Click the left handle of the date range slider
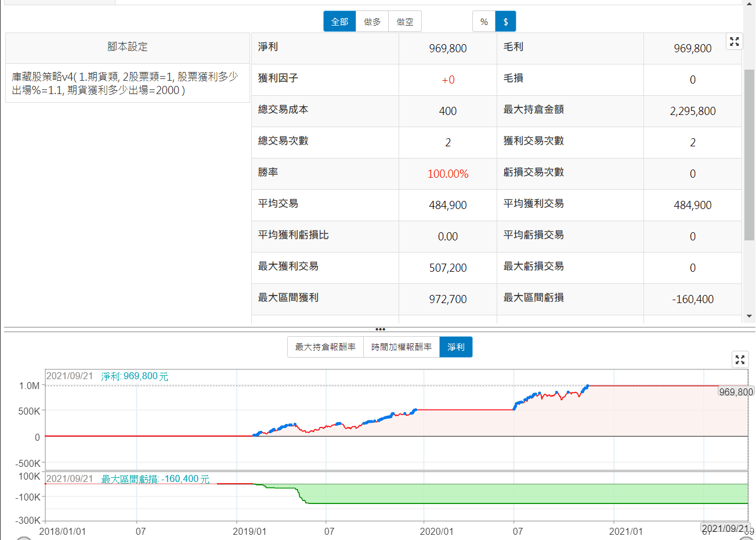This screenshot has height=540, width=756. coord(23,538)
